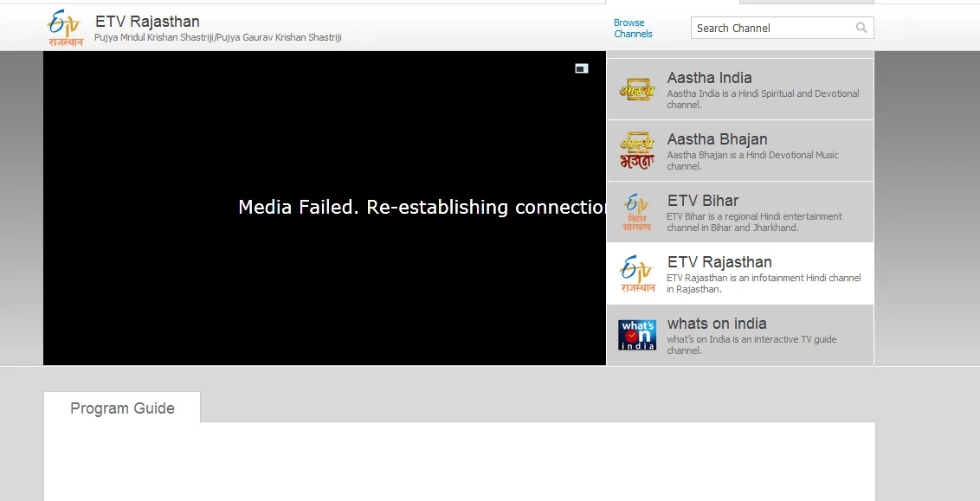Select the Aastha India channel title
The width and height of the screenshot is (980, 501).
709,78
